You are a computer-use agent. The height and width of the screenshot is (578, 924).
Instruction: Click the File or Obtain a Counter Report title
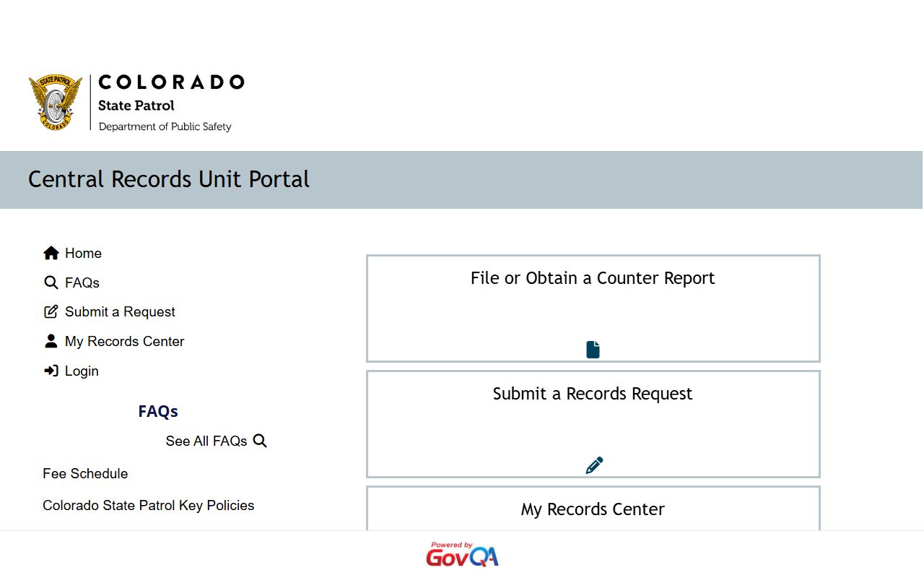[x=593, y=278]
